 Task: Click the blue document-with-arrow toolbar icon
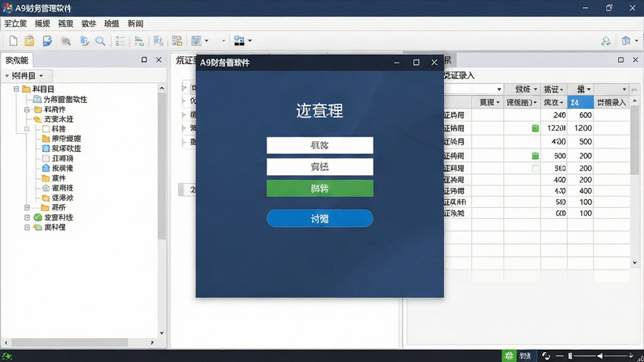(84, 41)
